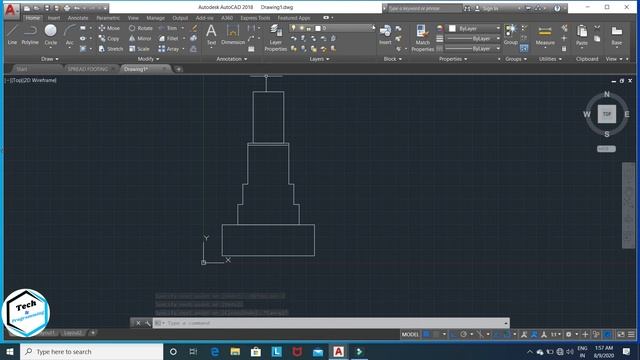Click the Plot print icon in quick access
The width and height of the screenshot is (640, 360).
[67, 8]
